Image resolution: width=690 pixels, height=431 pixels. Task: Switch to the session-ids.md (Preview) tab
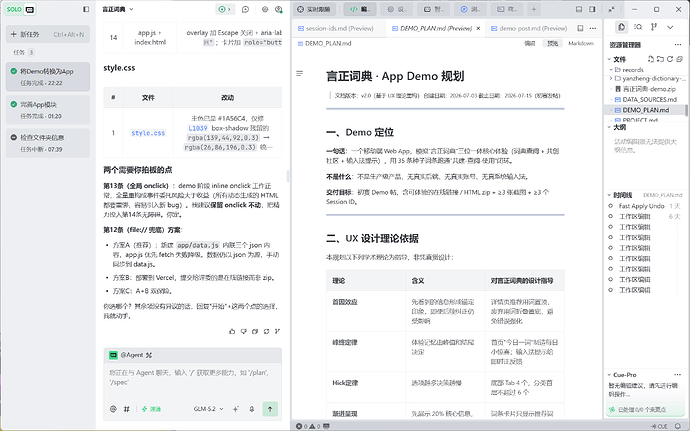click(x=335, y=28)
